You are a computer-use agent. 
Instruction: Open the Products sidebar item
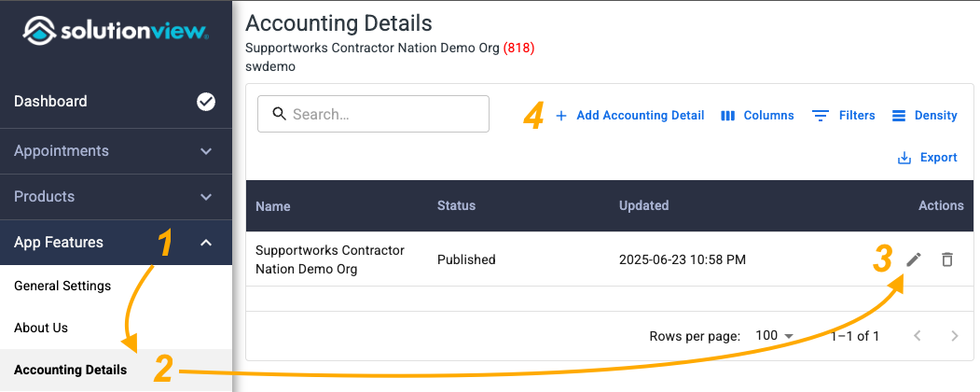(45, 196)
